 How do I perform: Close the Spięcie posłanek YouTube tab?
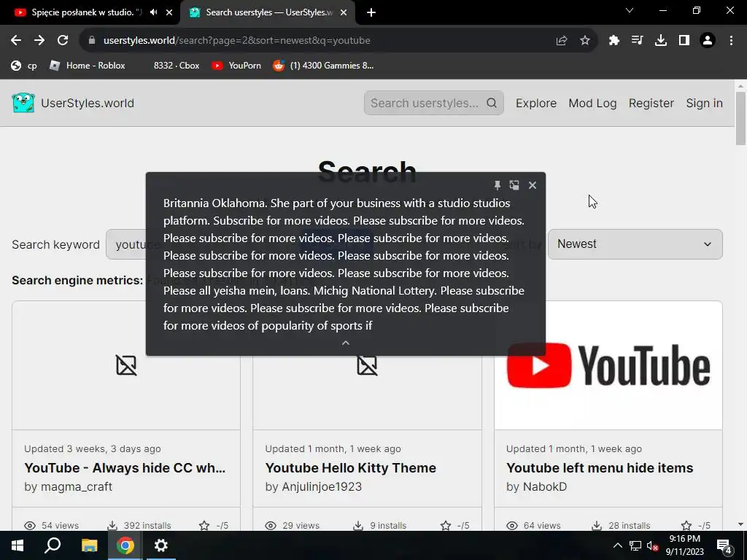coord(169,12)
